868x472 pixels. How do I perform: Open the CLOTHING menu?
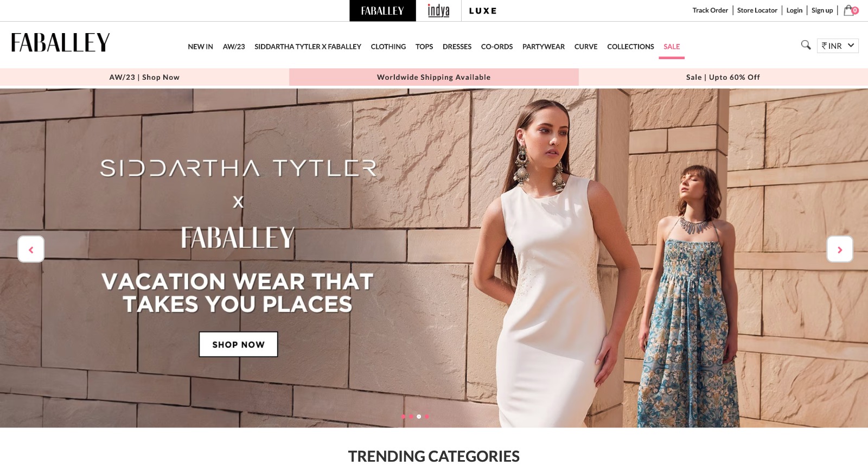[388, 47]
